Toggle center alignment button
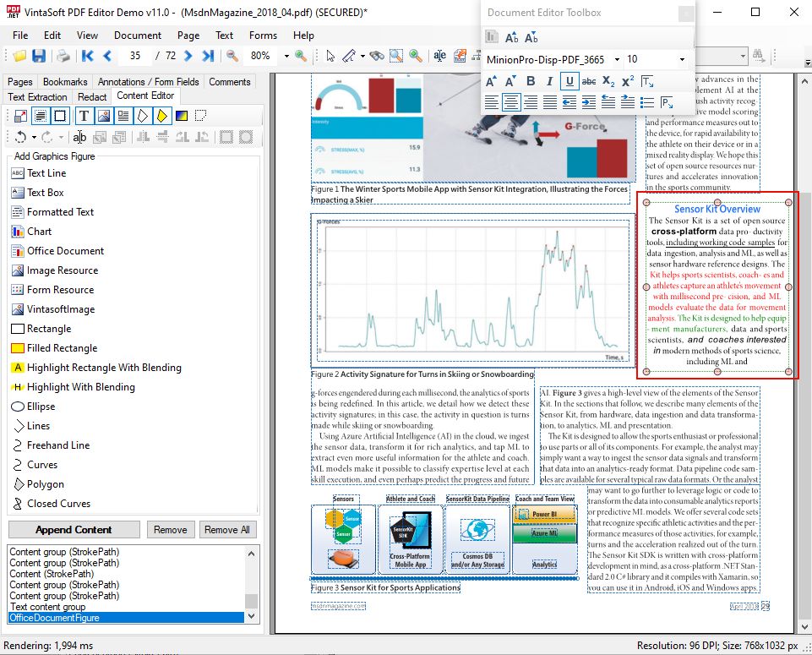The height and width of the screenshot is (655, 812). (x=510, y=102)
